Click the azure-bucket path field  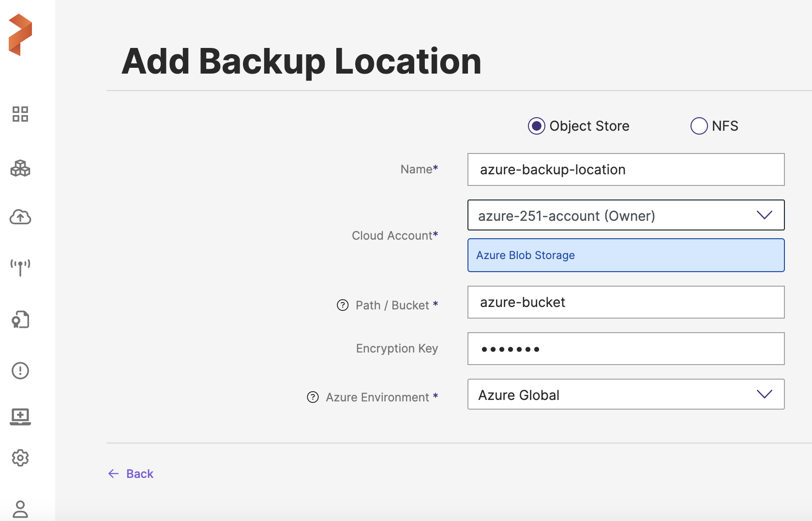626,302
